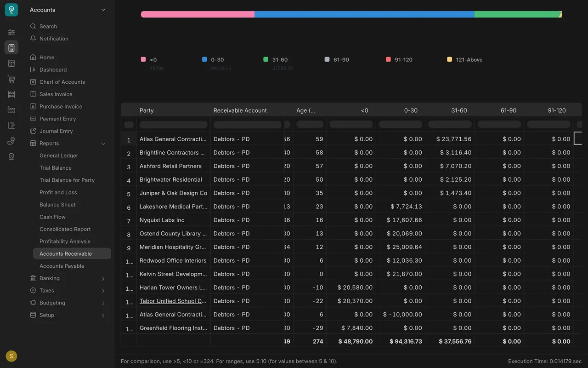Select the calculator Accounting workspace icon
Viewport: 588px width, 368px height.
11,47
